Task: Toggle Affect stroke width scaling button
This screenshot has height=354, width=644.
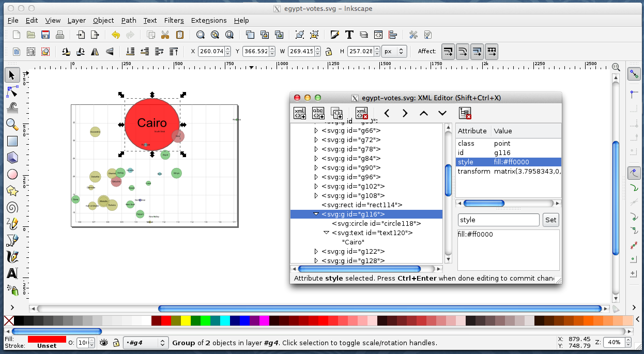Action: [448, 51]
